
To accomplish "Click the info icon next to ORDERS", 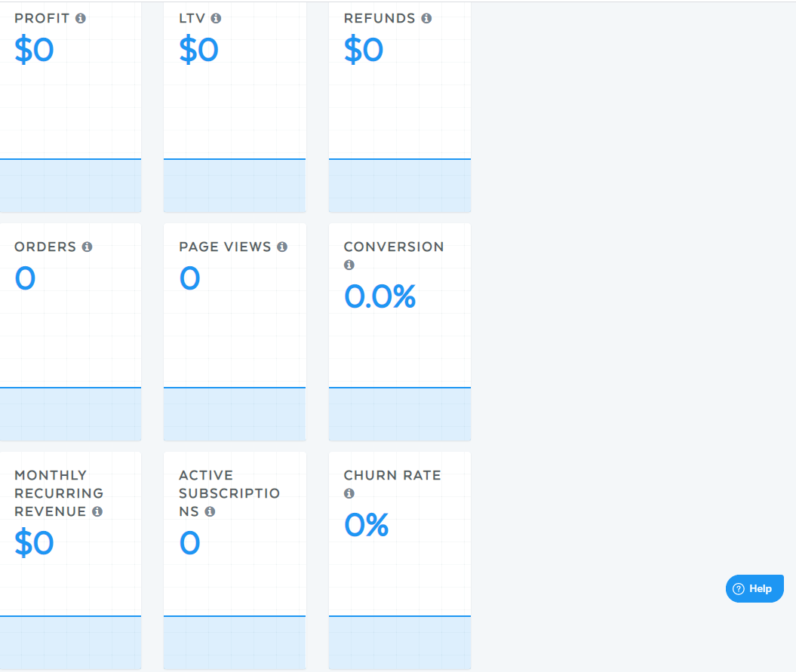I will [88, 247].
